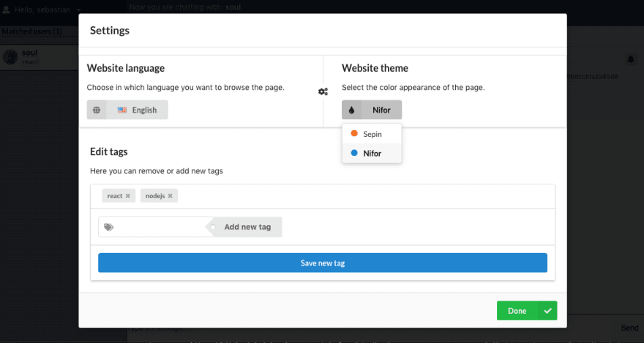
Task: Click the Website theme heading
Action: point(375,68)
